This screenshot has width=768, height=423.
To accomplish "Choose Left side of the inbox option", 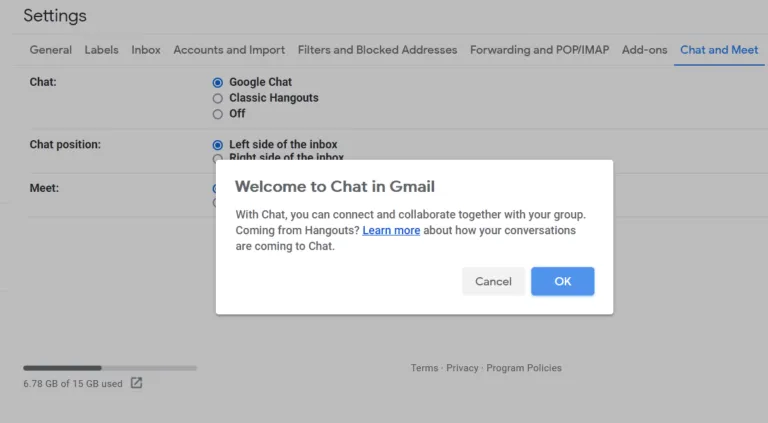I will (x=217, y=145).
